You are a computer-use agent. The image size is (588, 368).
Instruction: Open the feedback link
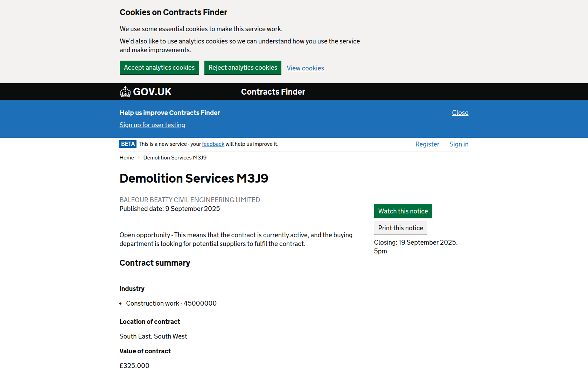[x=213, y=144]
